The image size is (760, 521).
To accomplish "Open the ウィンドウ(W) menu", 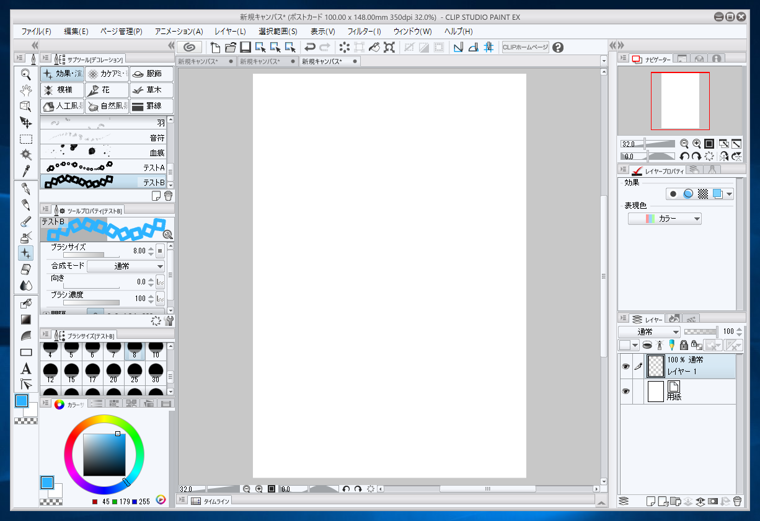I will [412, 31].
